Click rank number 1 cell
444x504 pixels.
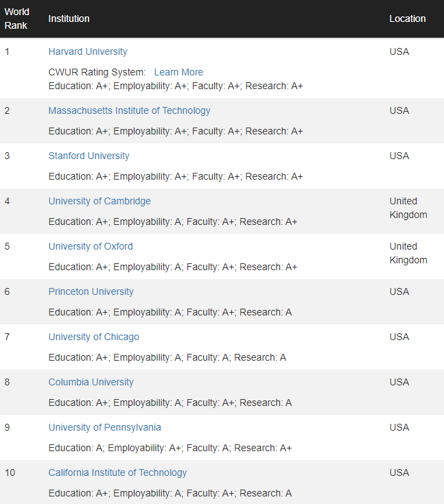click(7, 51)
